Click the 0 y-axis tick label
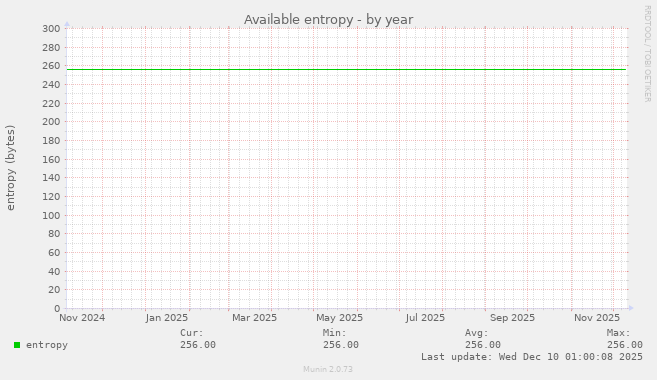 coord(57,309)
